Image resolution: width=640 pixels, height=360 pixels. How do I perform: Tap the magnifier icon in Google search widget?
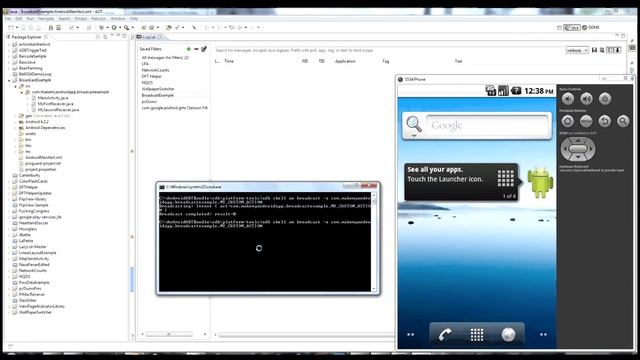point(413,124)
